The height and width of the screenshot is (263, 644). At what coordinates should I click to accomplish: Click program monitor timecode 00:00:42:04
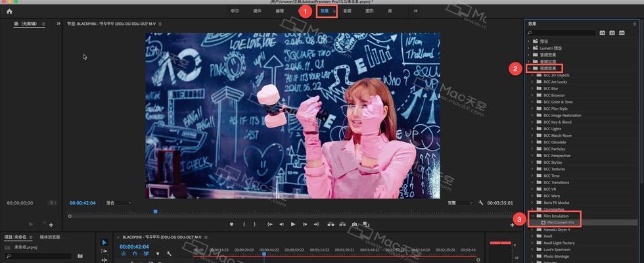pyautogui.click(x=83, y=203)
